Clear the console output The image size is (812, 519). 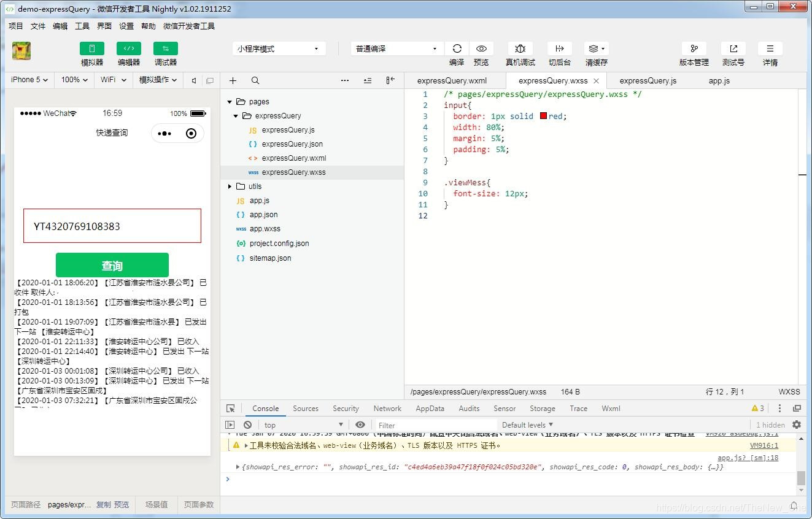(247, 425)
